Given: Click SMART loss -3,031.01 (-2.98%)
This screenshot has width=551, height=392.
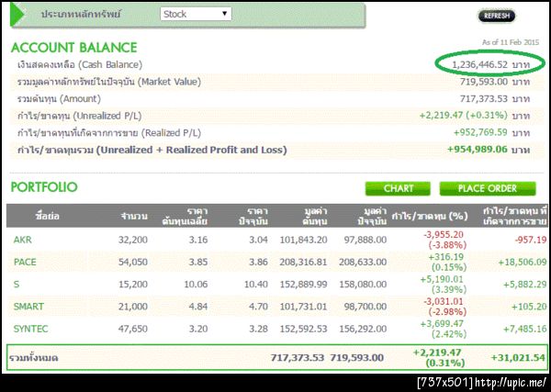Looking at the screenshot, I should click(x=444, y=307).
